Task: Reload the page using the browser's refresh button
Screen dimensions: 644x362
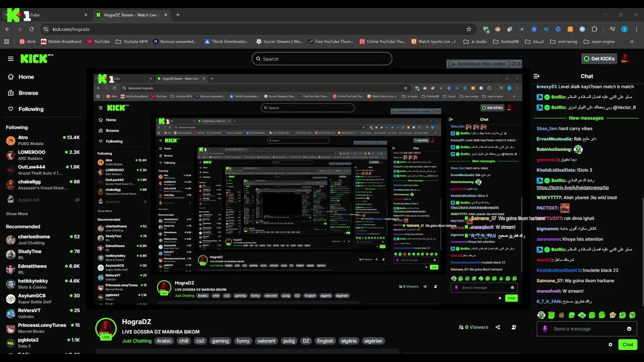Action: (x=32, y=29)
